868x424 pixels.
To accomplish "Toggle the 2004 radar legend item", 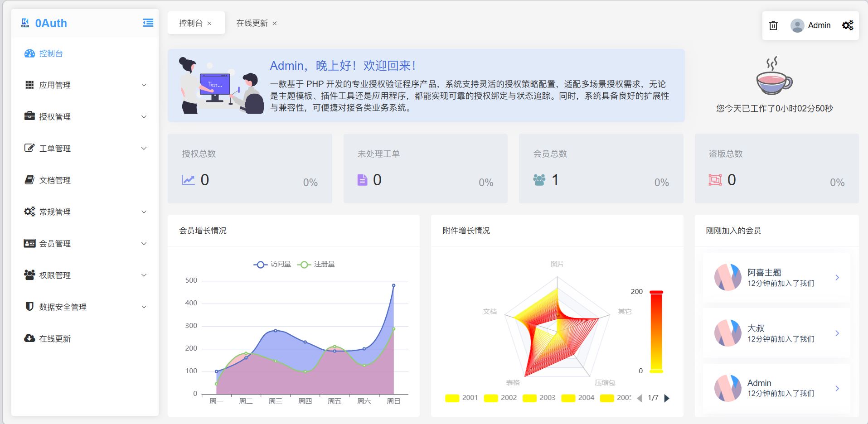I will click(x=578, y=398).
